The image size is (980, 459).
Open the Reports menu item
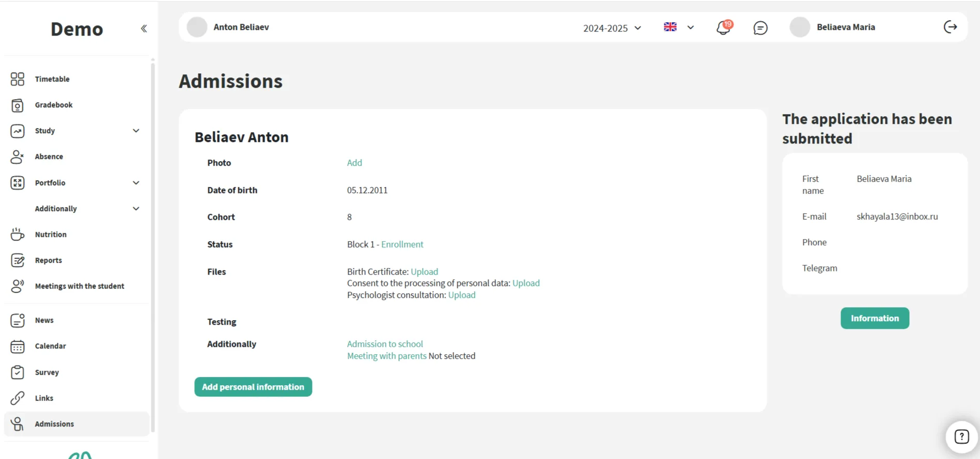click(x=48, y=260)
